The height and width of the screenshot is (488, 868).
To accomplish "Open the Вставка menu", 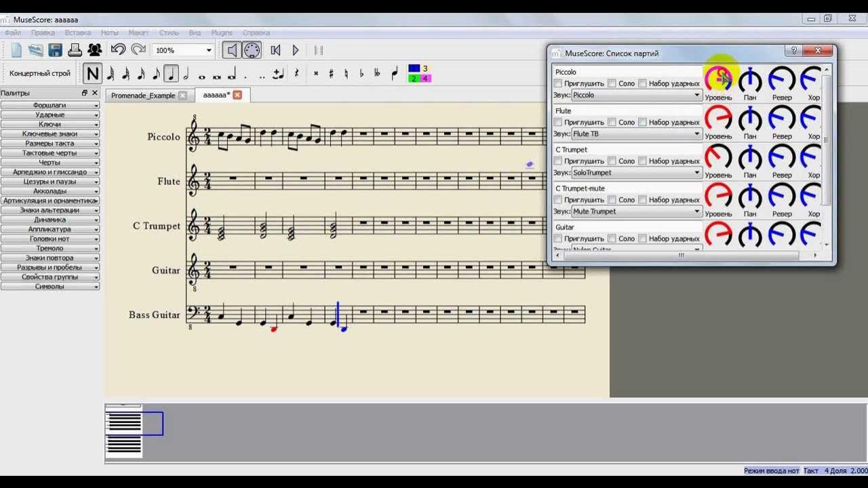I will [x=78, y=33].
